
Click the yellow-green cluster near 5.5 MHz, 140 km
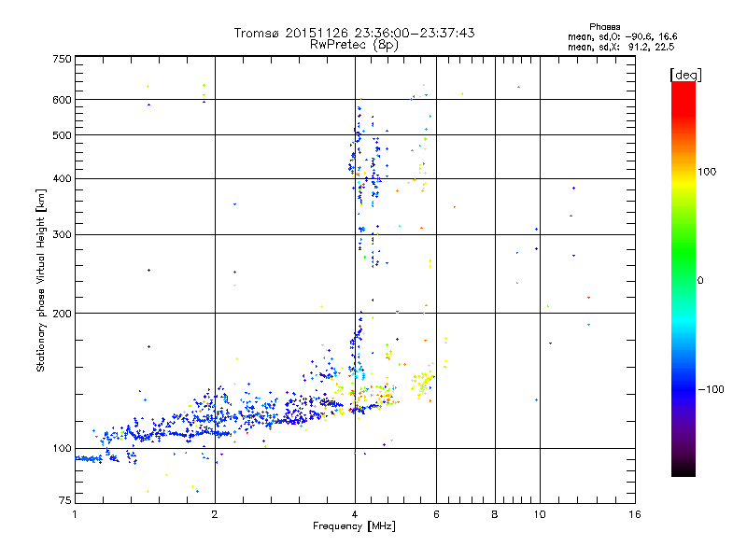[x=422, y=382]
